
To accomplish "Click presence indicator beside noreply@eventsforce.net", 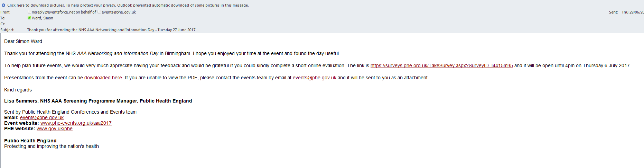I will 29,12.
